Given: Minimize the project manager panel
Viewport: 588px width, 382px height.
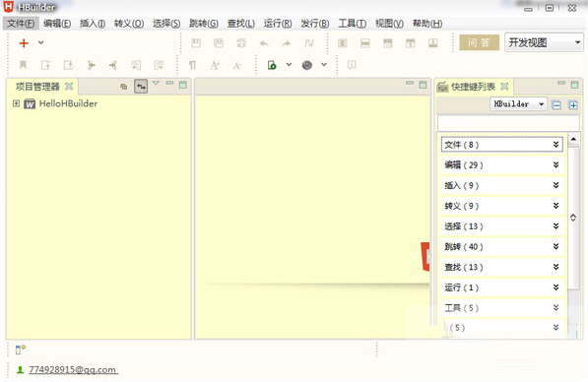Looking at the screenshot, I should point(169,83).
